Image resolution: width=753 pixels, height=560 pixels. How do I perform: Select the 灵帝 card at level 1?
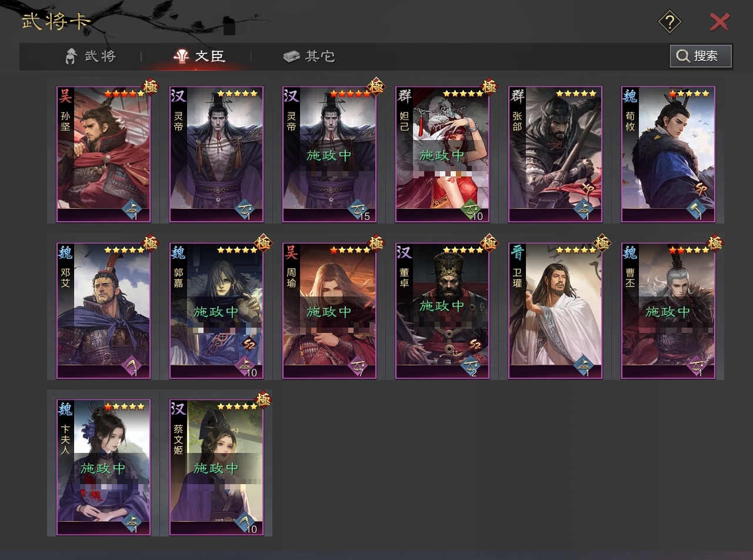click(216, 154)
